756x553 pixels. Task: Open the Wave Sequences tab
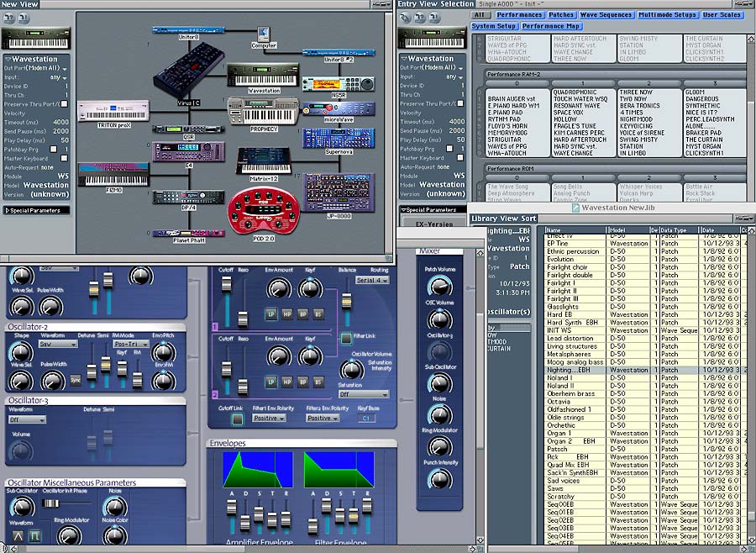pyautogui.click(x=606, y=15)
